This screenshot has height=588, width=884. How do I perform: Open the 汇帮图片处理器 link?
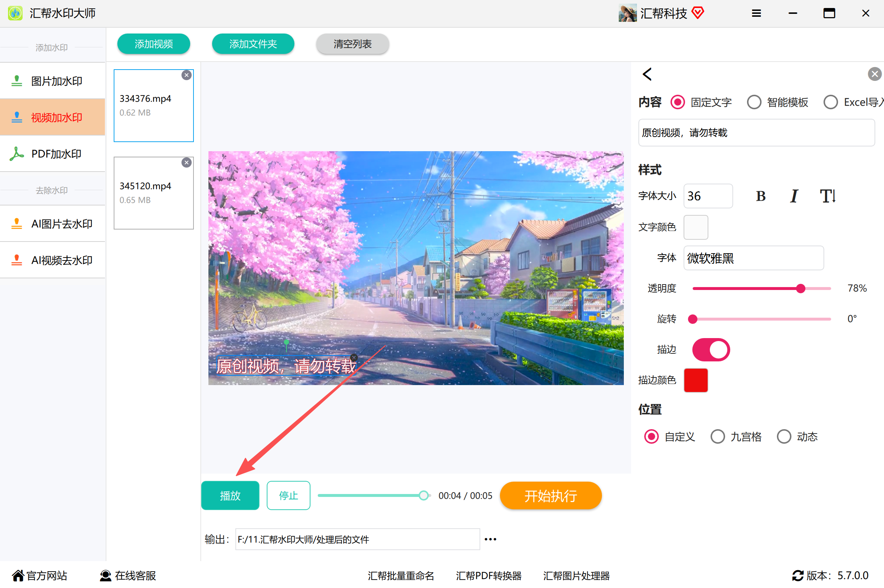pyautogui.click(x=576, y=576)
